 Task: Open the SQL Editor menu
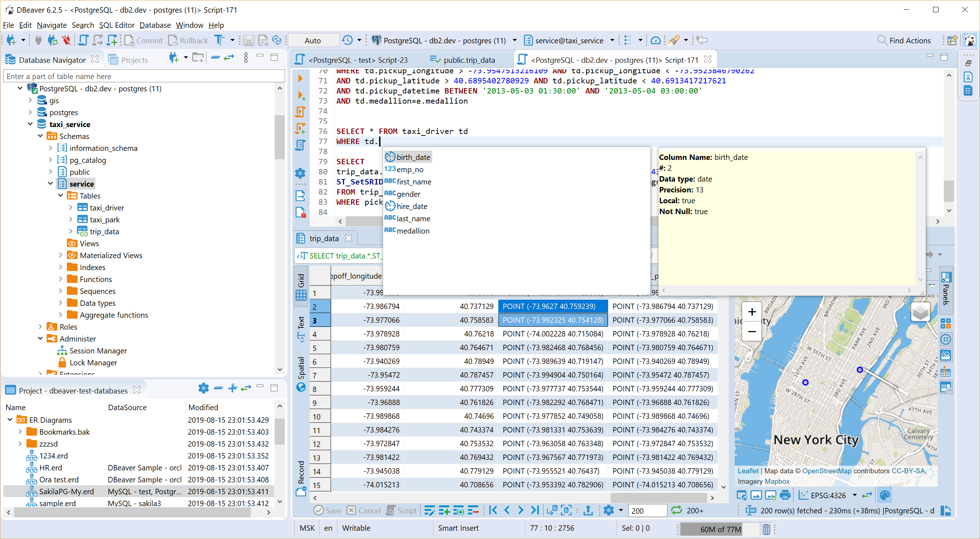116,25
